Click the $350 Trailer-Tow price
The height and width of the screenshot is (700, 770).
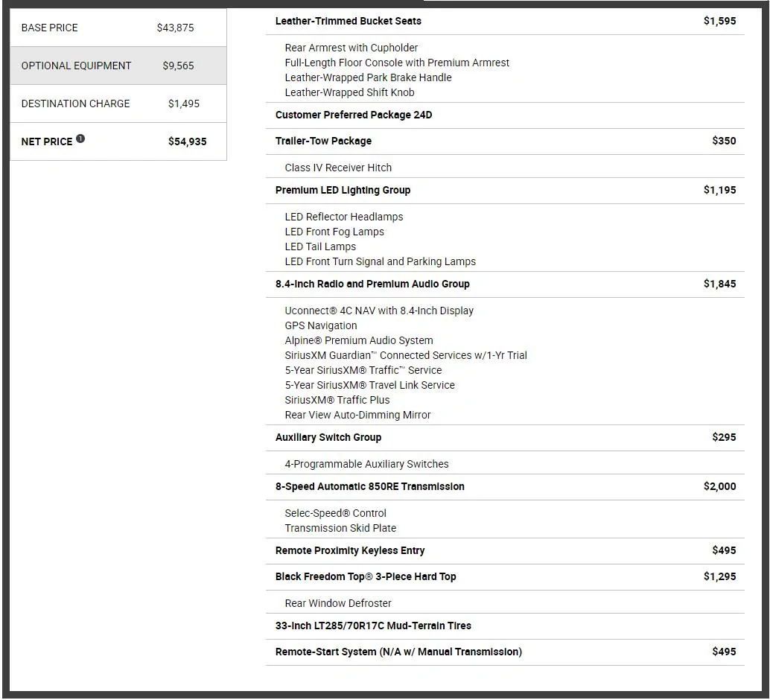click(724, 141)
